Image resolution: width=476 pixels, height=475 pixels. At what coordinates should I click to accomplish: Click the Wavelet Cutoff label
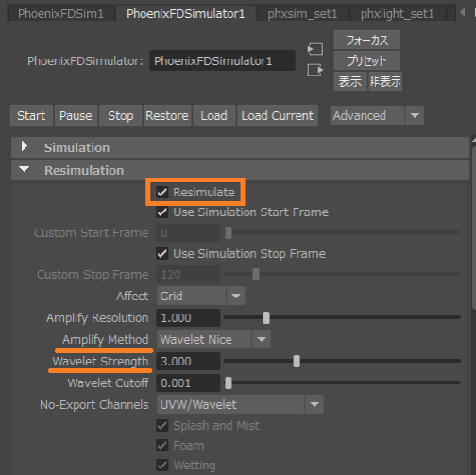[x=108, y=382]
